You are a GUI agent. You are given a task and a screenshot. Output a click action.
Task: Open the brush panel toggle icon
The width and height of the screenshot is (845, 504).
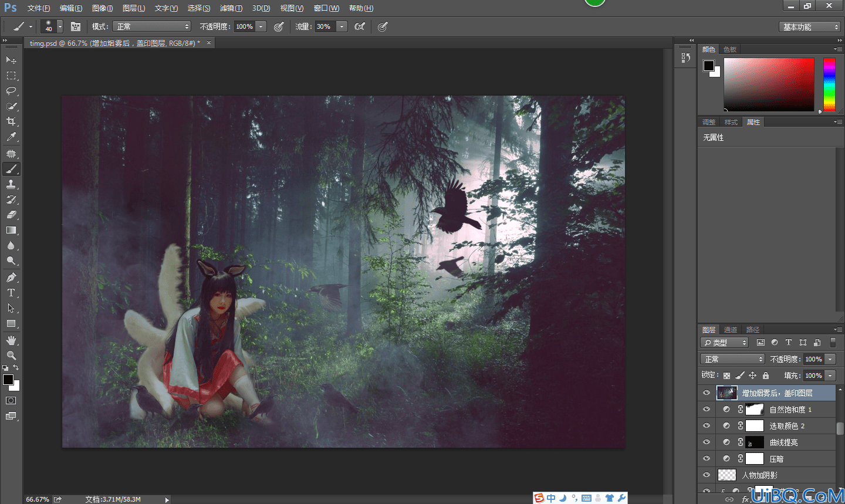pyautogui.click(x=76, y=26)
